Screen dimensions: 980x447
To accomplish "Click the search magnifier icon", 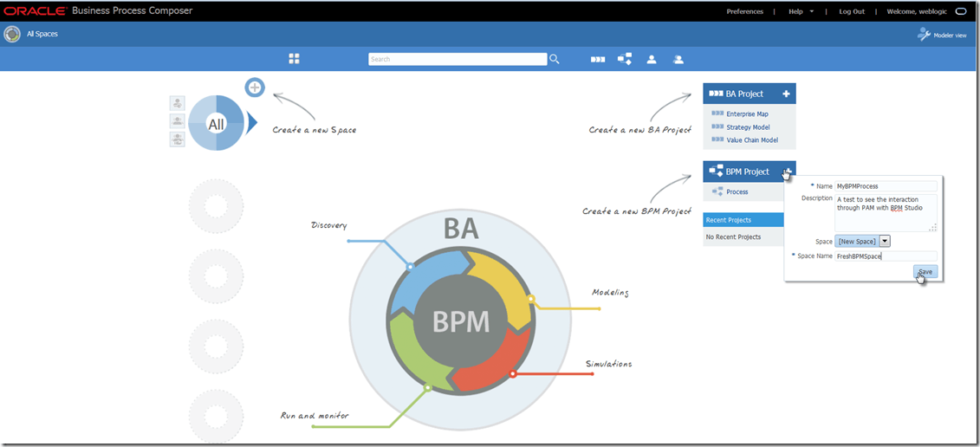I will [555, 59].
